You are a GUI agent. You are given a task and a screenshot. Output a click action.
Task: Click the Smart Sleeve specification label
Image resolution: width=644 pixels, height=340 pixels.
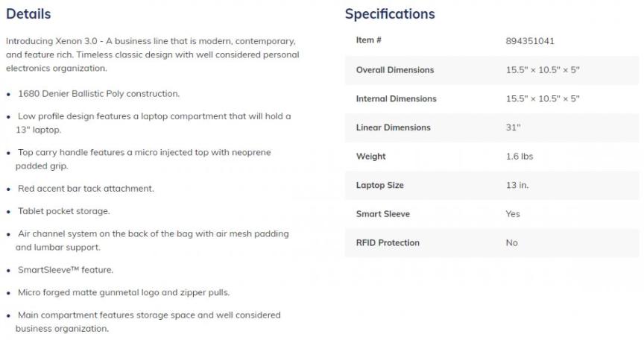pos(383,214)
